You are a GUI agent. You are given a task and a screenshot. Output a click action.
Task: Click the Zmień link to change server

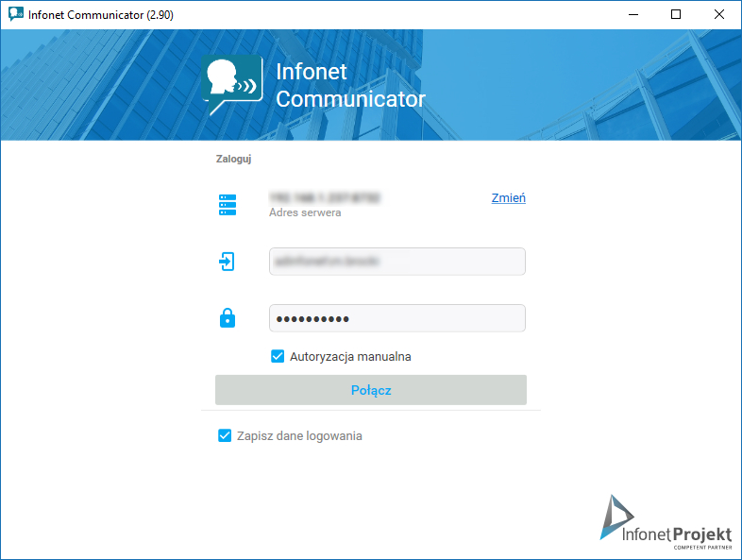click(x=508, y=198)
